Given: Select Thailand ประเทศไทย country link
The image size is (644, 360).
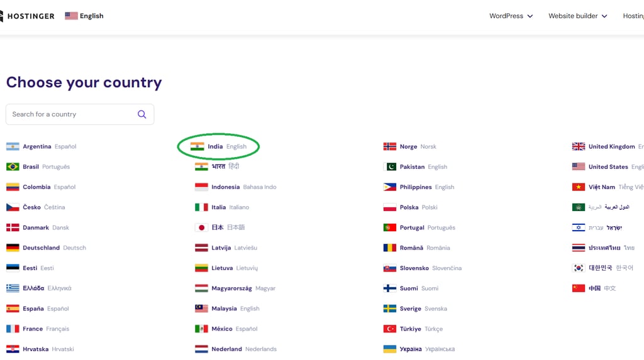Looking at the screenshot, I should (x=603, y=248).
